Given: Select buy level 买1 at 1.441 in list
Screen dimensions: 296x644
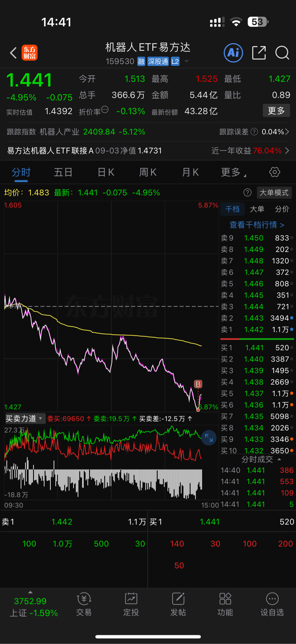Looking at the screenshot, I should [x=257, y=348].
